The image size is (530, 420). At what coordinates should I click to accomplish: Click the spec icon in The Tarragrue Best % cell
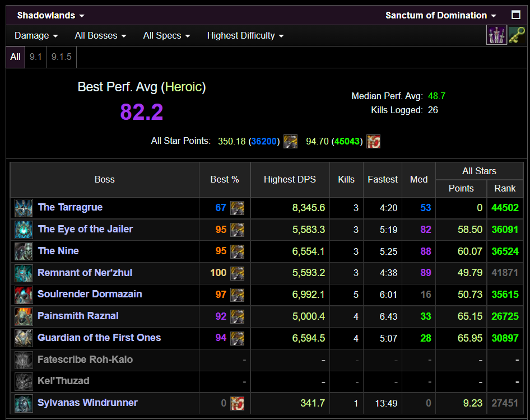[238, 208]
